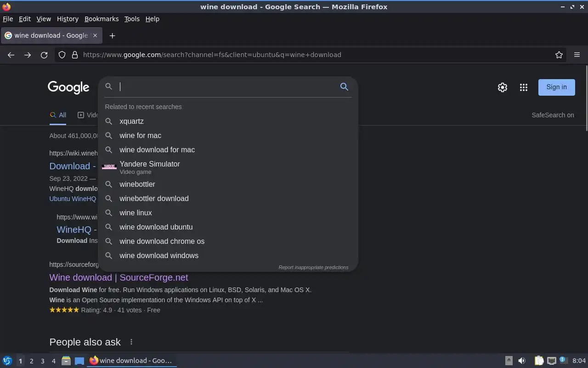588x368 pixels.
Task: Click in the Google search box
Action: click(x=227, y=86)
